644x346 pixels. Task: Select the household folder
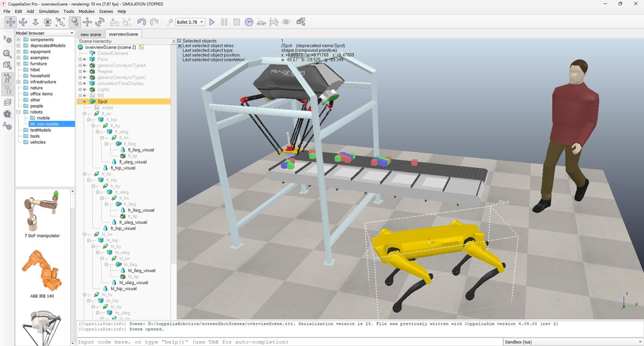coord(40,76)
